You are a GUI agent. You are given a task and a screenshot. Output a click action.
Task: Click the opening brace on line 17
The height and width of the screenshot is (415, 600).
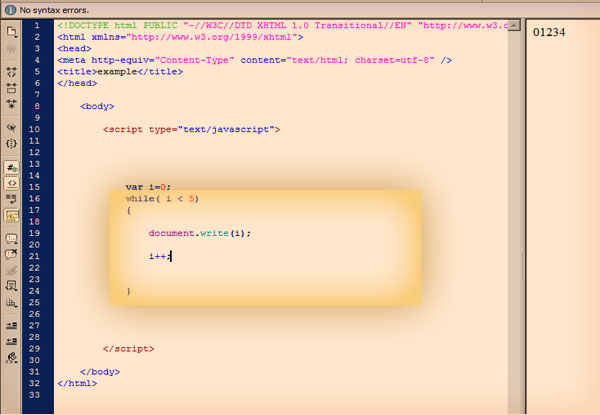point(129,210)
